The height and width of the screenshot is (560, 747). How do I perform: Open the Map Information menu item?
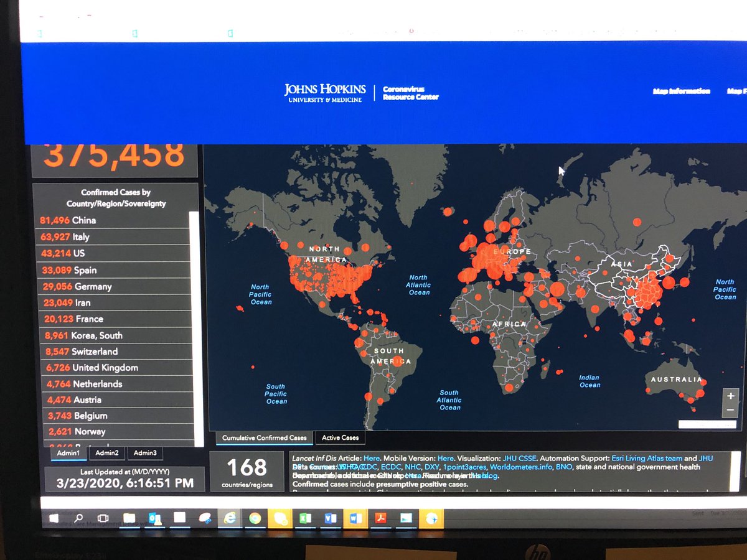point(681,91)
